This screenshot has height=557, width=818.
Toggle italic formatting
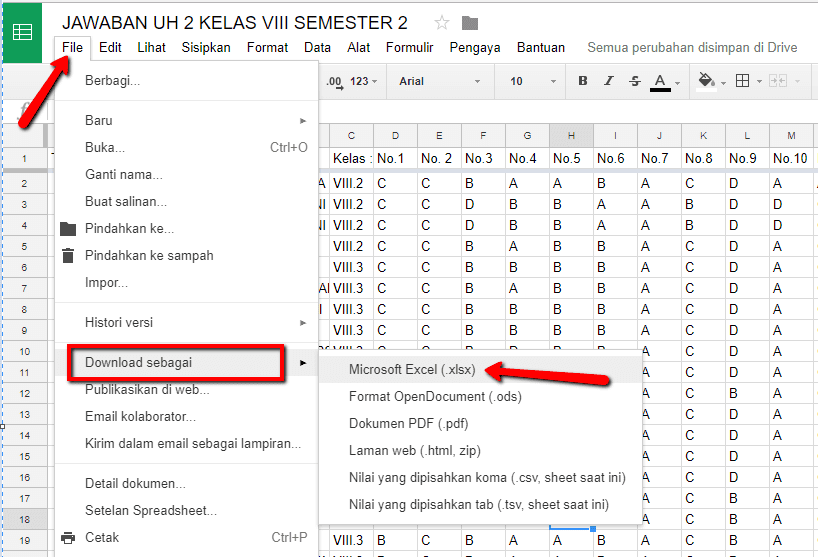[608, 81]
